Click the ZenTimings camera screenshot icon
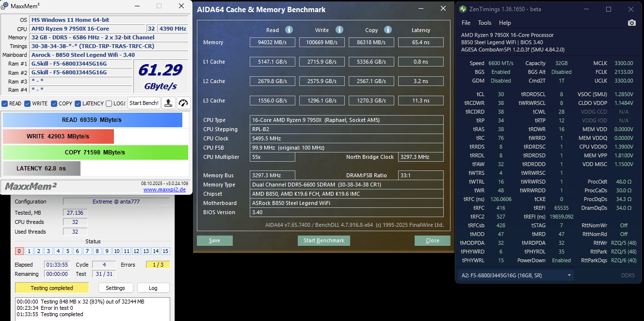The image size is (644, 321). pyautogui.click(x=631, y=23)
